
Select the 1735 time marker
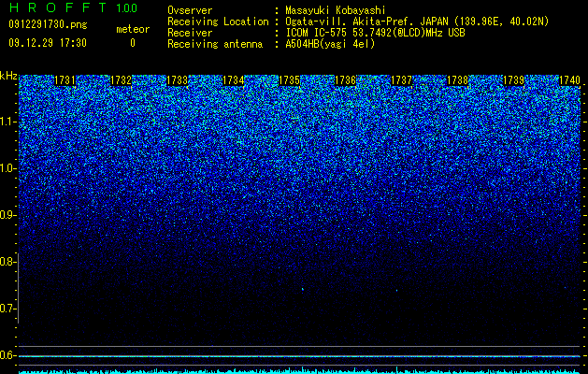290,80
